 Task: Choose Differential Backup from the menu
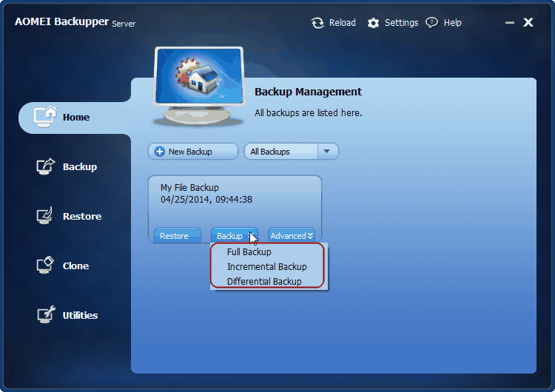point(264,282)
